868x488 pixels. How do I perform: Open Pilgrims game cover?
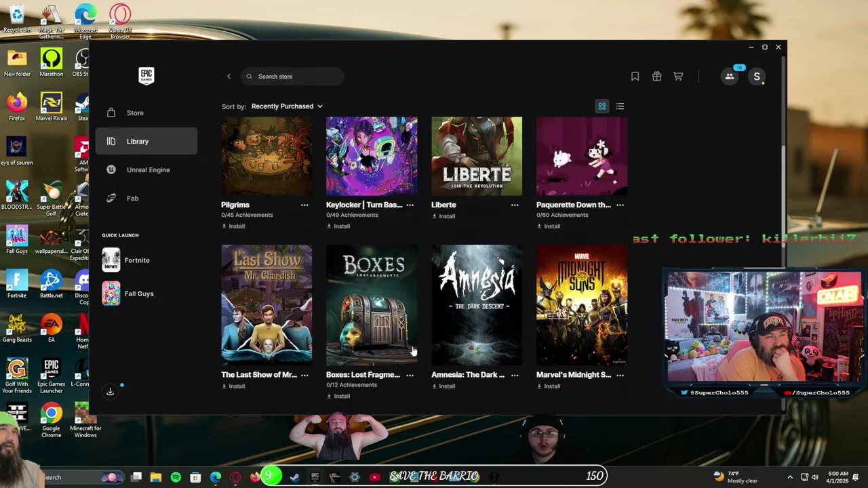[267, 156]
